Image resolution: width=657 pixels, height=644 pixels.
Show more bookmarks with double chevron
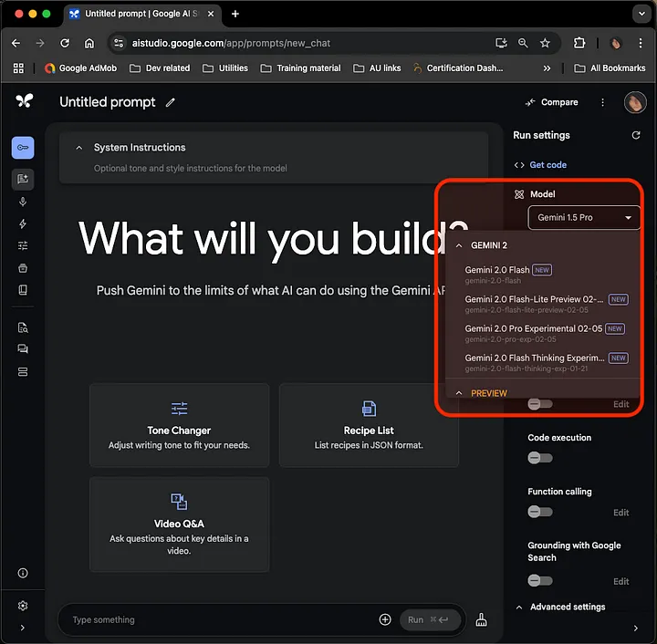click(547, 68)
